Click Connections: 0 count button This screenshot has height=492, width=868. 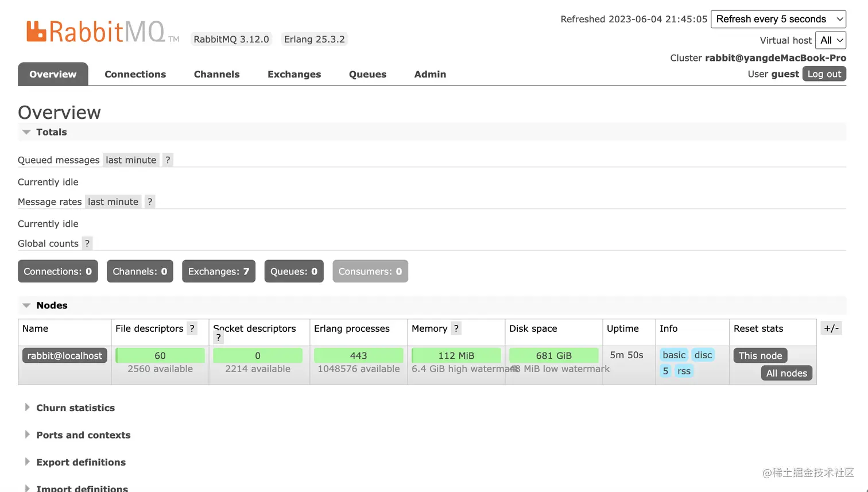click(x=58, y=272)
